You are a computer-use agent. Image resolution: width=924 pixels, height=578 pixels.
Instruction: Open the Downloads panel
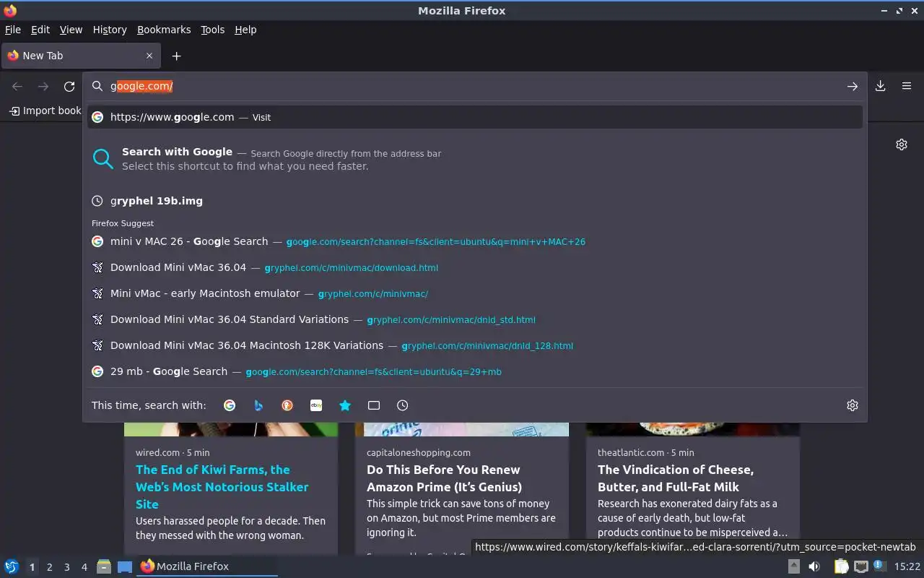click(881, 87)
